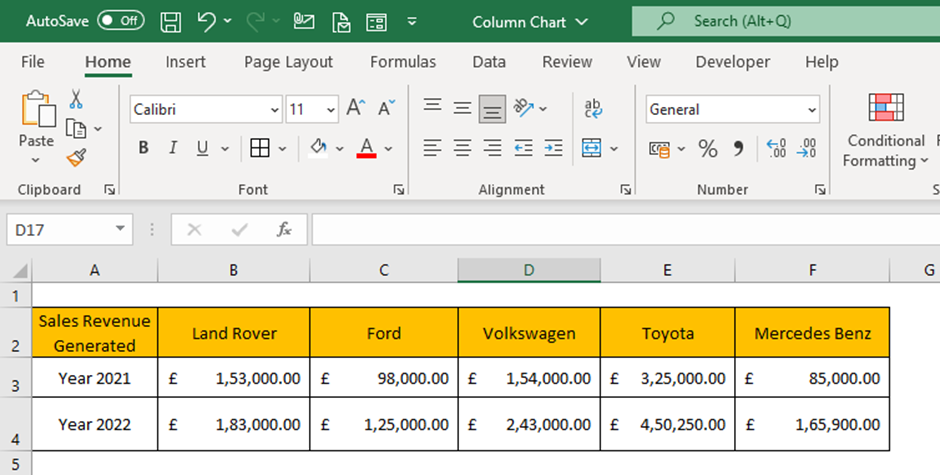Open the Undo history dropdown
The width and height of the screenshot is (940, 475).
pos(228,21)
